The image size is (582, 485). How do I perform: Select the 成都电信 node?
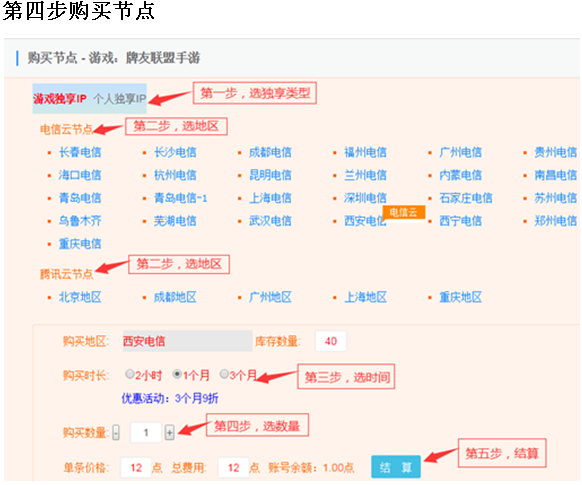point(270,152)
